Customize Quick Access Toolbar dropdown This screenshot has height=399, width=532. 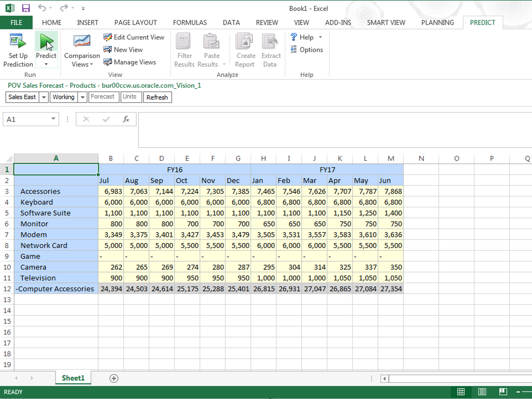point(83,9)
